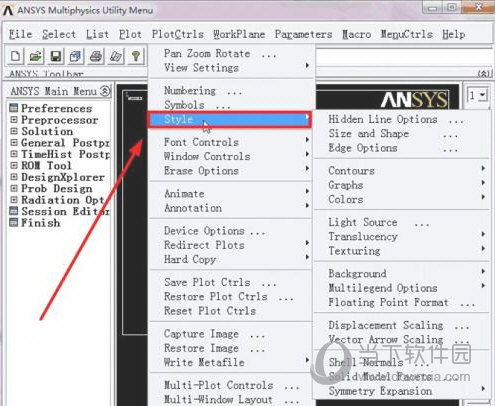The height and width of the screenshot is (406, 495).
Task: Choose the Light Source entry
Action: 402,222
